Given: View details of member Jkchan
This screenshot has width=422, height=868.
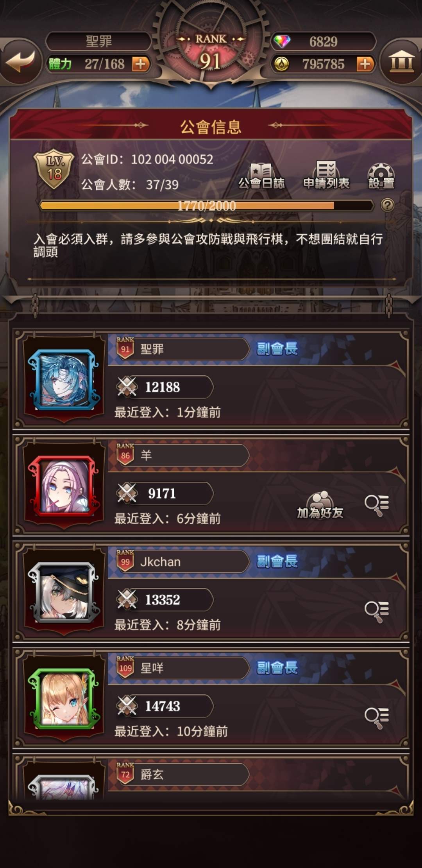Looking at the screenshot, I should [377, 612].
